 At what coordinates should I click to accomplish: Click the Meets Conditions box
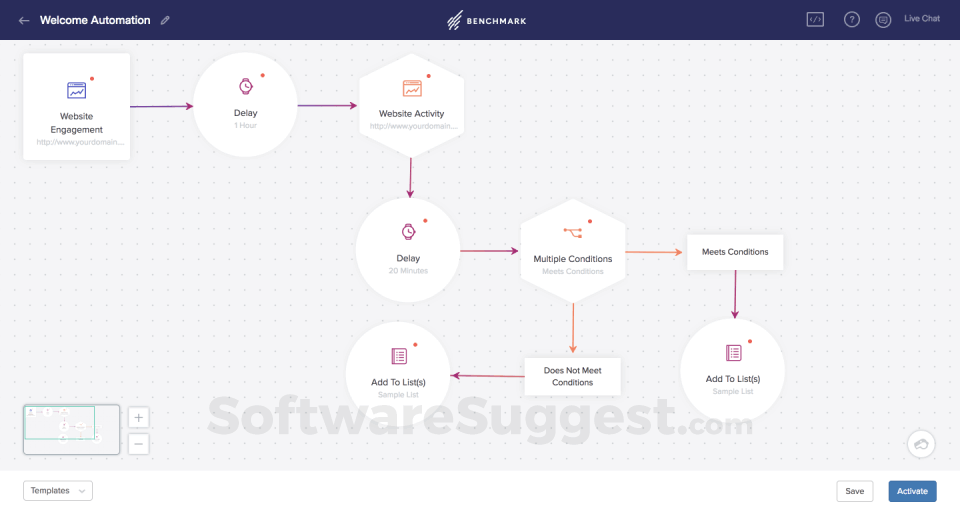735,252
